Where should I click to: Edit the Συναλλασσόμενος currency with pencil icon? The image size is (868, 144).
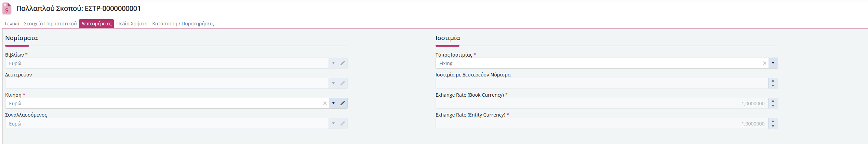tap(343, 123)
